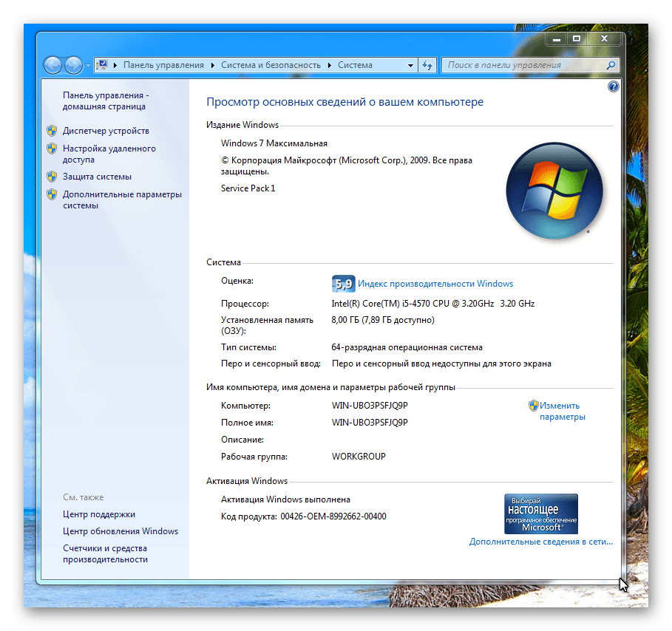Open Центр обновления Windows link
This screenshot has height=631, width=672.
[121, 531]
